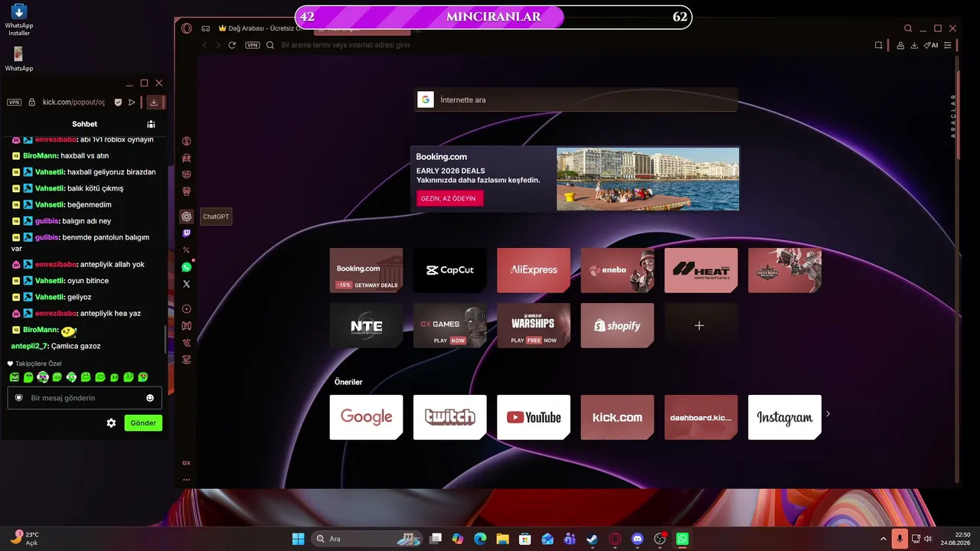Open the NTE speed dial tile
Screen dimensions: 980x551
pyautogui.click(x=366, y=325)
